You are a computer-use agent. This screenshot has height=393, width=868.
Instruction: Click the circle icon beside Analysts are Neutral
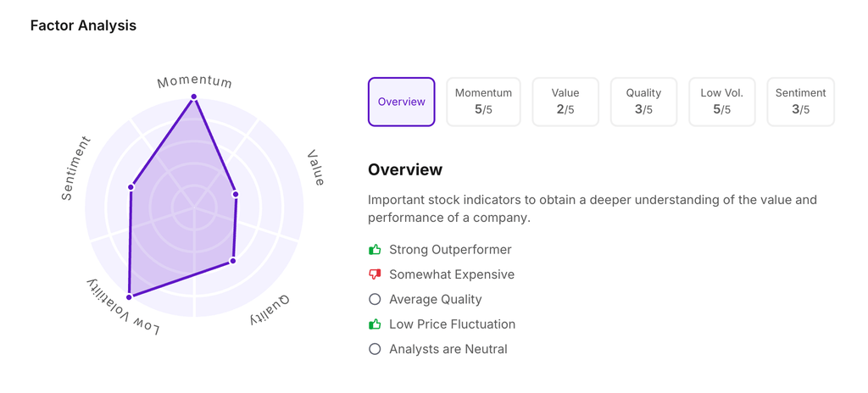[x=375, y=349]
